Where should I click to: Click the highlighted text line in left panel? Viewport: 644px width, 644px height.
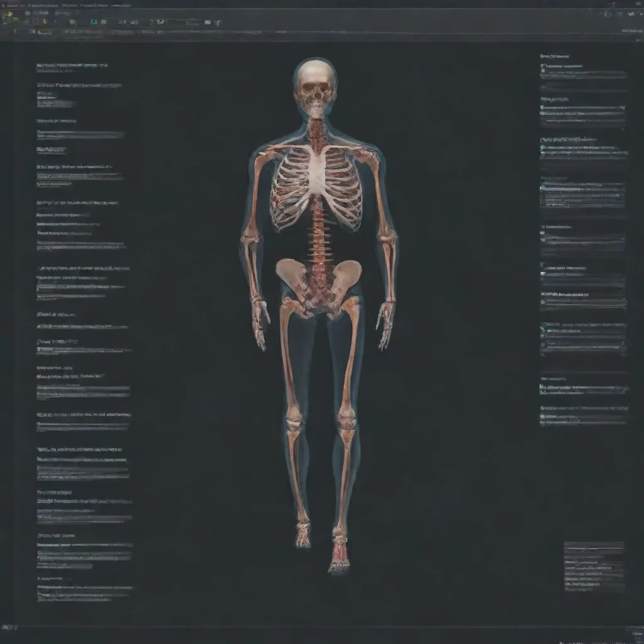coord(80,135)
